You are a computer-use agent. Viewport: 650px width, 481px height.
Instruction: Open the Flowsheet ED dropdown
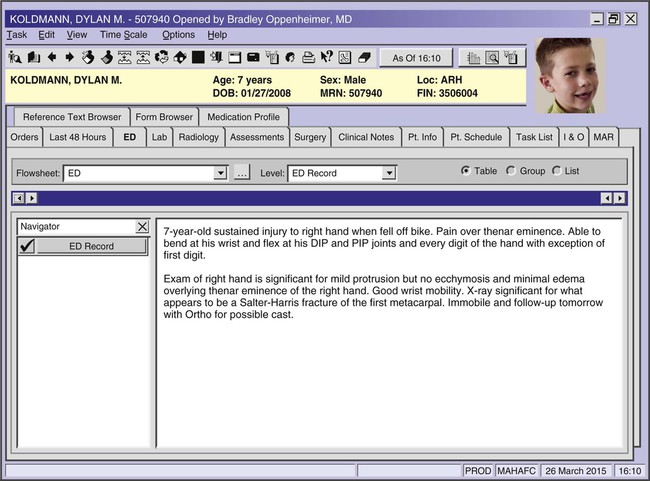(x=221, y=173)
